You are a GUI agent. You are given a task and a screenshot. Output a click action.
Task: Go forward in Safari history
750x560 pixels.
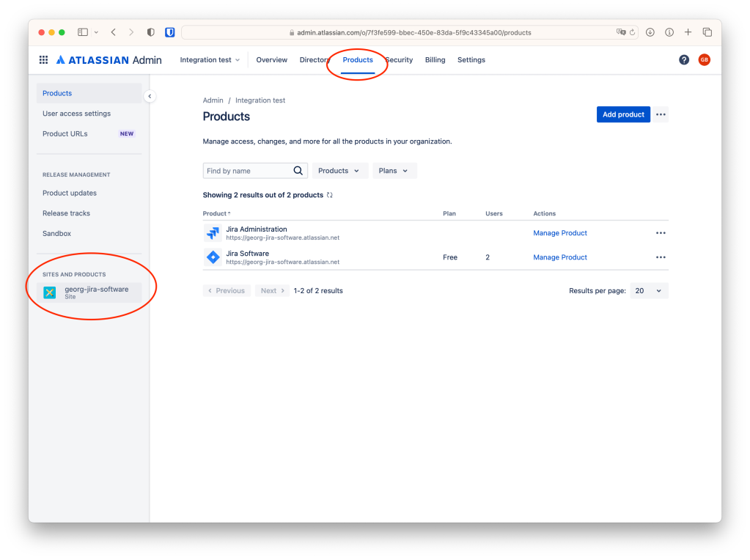pyautogui.click(x=131, y=32)
